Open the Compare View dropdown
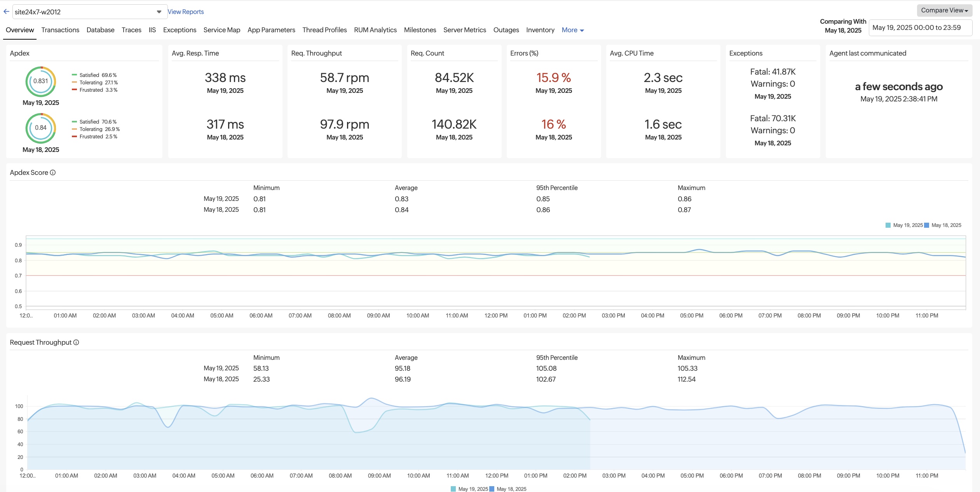This screenshot has width=980, height=492. pos(944,10)
